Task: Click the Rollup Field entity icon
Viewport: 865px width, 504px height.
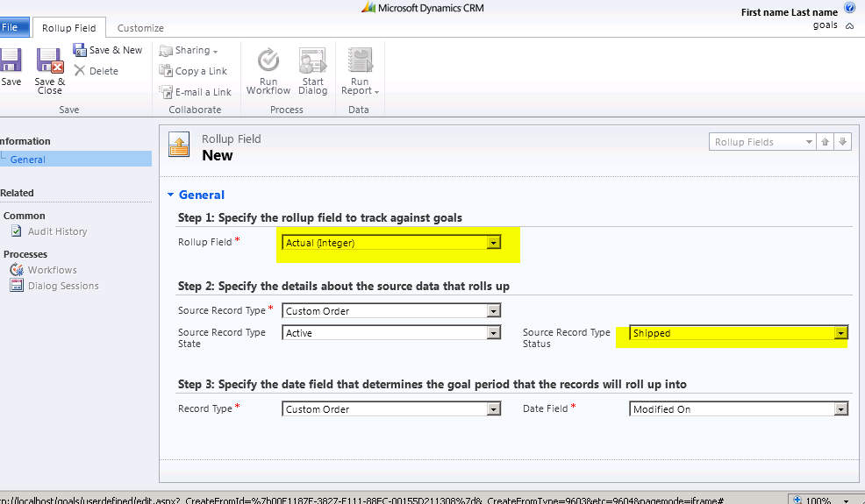Action: 179,145
